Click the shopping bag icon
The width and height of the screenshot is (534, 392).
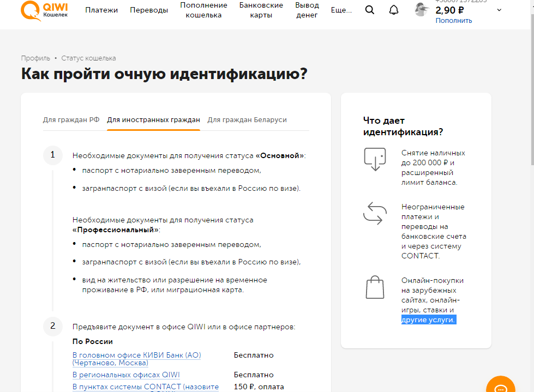375,287
